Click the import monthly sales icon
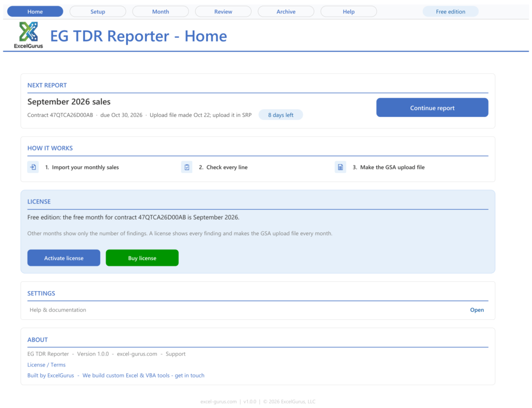This screenshot has height=408, width=532. tap(33, 167)
